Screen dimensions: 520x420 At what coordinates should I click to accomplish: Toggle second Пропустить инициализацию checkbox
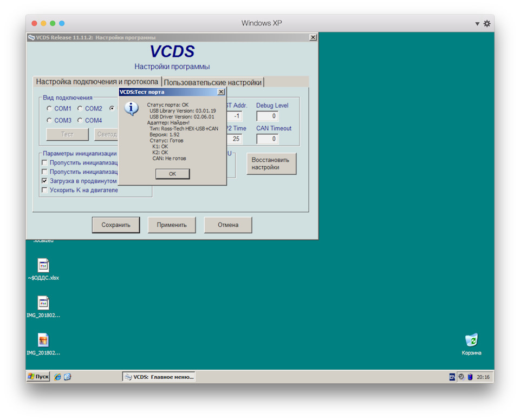(x=44, y=172)
